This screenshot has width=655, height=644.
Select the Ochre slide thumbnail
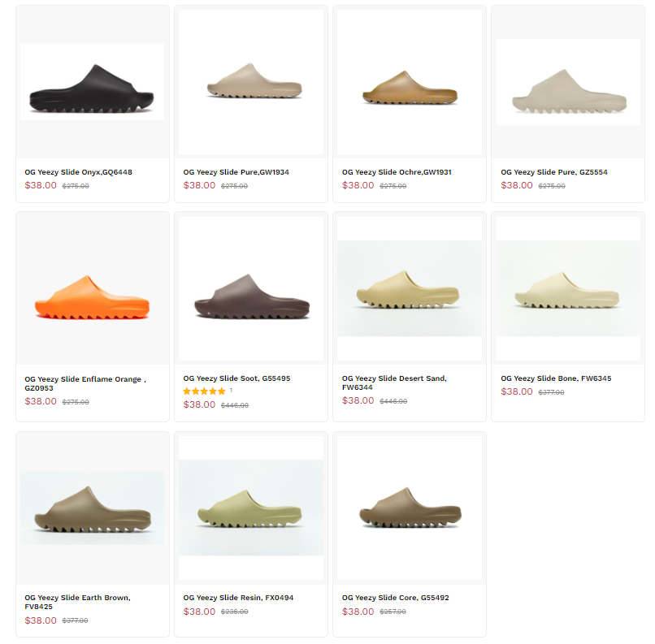click(x=410, y=83)
